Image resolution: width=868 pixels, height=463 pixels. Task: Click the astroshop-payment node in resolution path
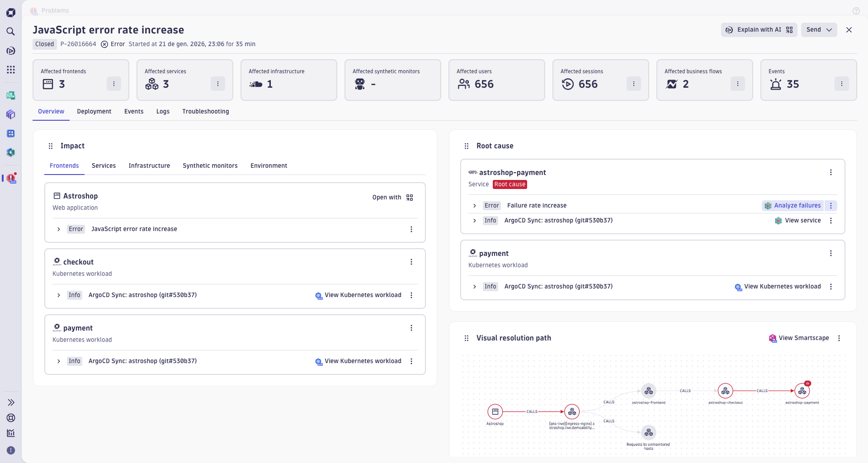click(x=802, y=391)
